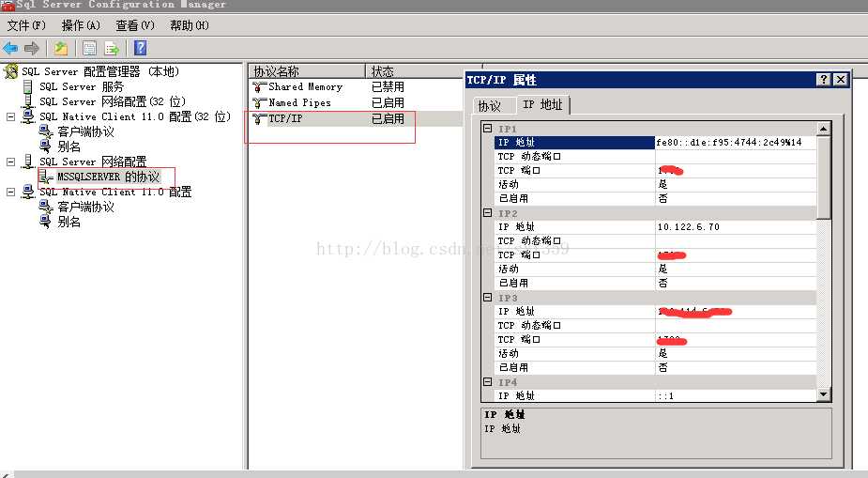Click IP1 TCP 动态端口 value field
Image resolution: width=868 pixels, height=478 pixels.
coord(736,157)
